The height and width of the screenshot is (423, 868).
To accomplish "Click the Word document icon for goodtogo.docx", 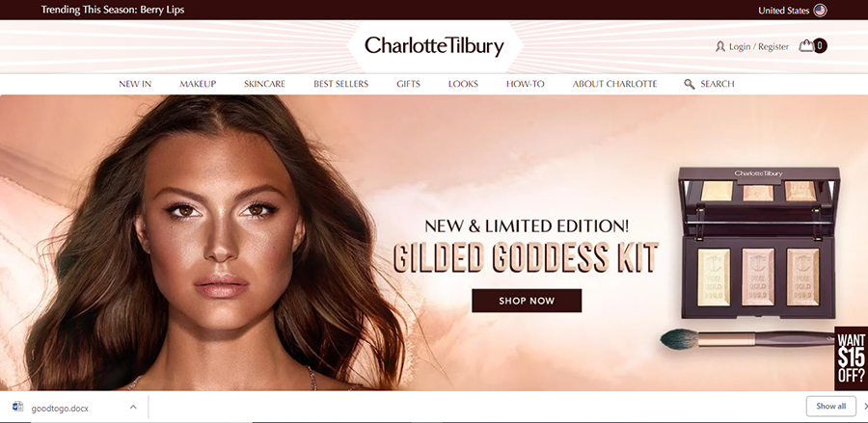I will click(17, 407).
